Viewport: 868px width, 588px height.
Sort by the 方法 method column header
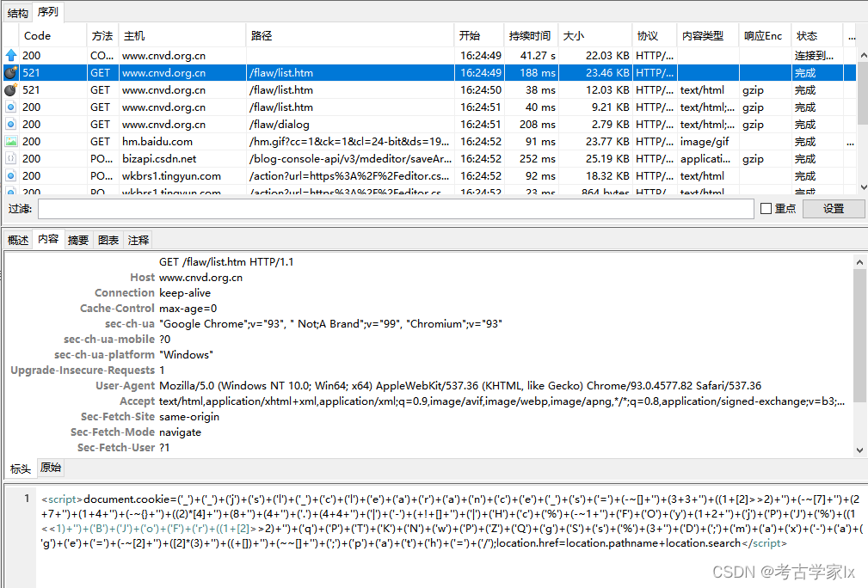tap(102, 36)
